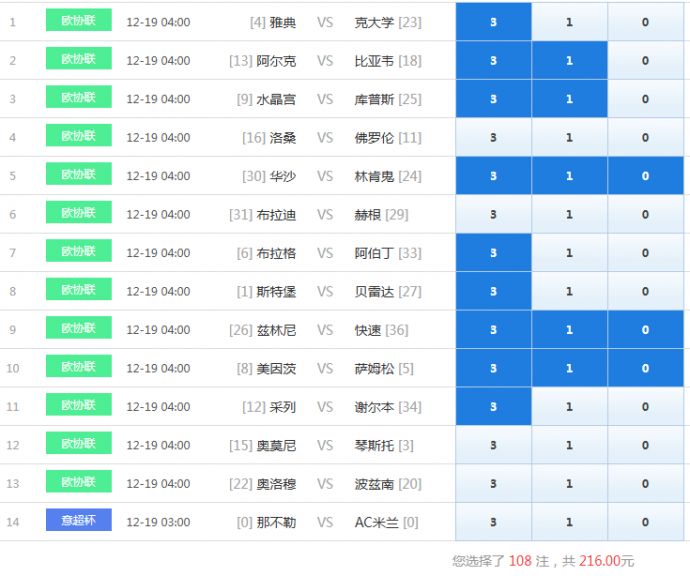Select the 3 option for 洛桑 vs 佛罗伦
The height and width of the screenshot is (576, 690).
(x=493, y=138)
